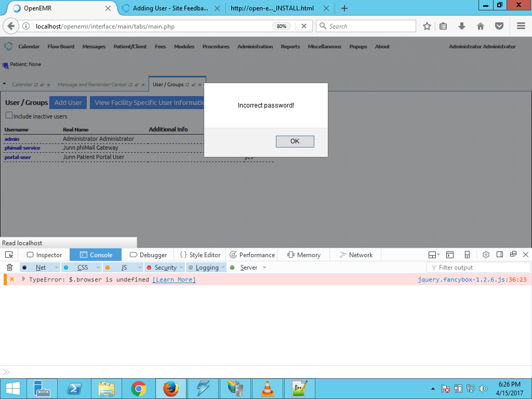Close the Message and Reminder Center tab

click(143, 85)
